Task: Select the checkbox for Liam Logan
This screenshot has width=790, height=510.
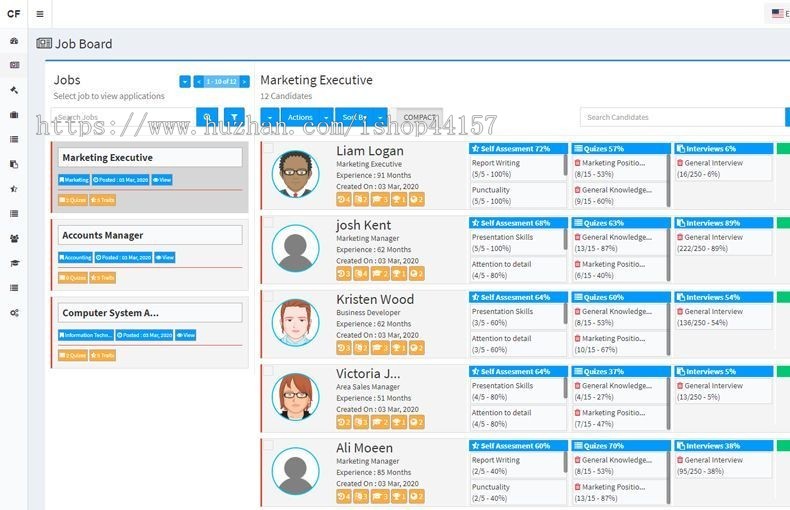Action: click(269, 147)
